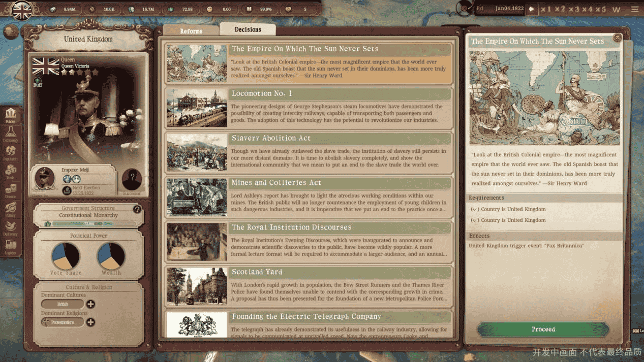Screen dimensions: 644x362
Task: Click the Government Structure help question mark
Action: coord(137,209)
